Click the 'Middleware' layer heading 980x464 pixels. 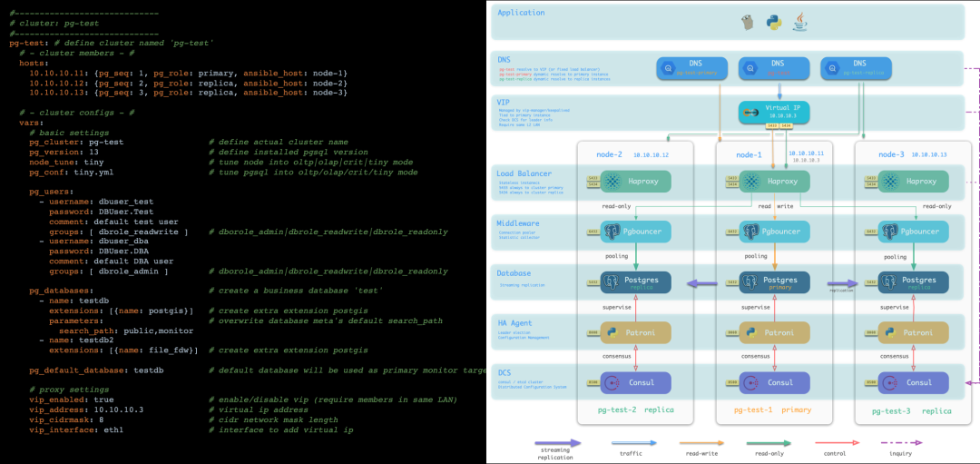click(518, 223)
